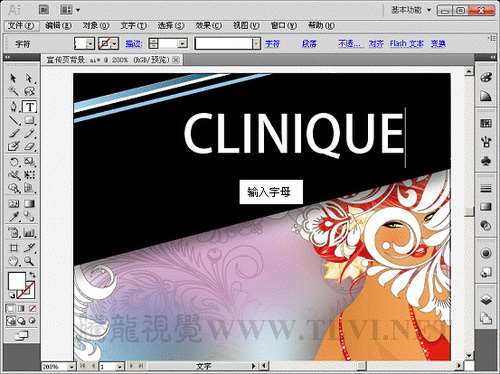
Task: Click the white fill color swatch
Action: click(17, 281)
